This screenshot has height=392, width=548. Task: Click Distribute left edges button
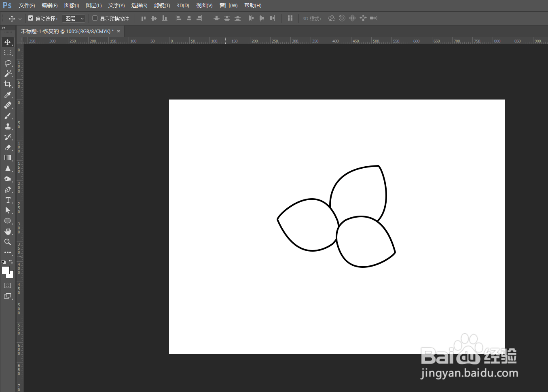click(251, 18)
